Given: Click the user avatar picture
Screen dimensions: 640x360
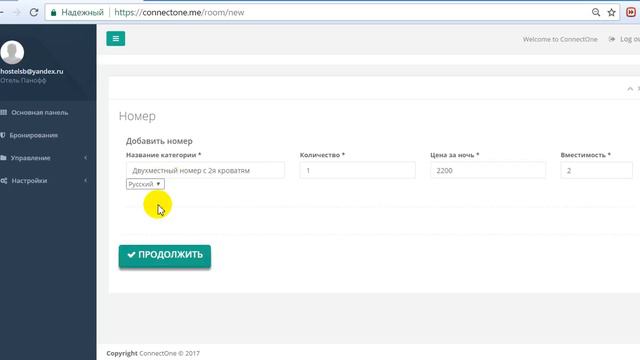Looking at the screenshot, I should 12,52.
